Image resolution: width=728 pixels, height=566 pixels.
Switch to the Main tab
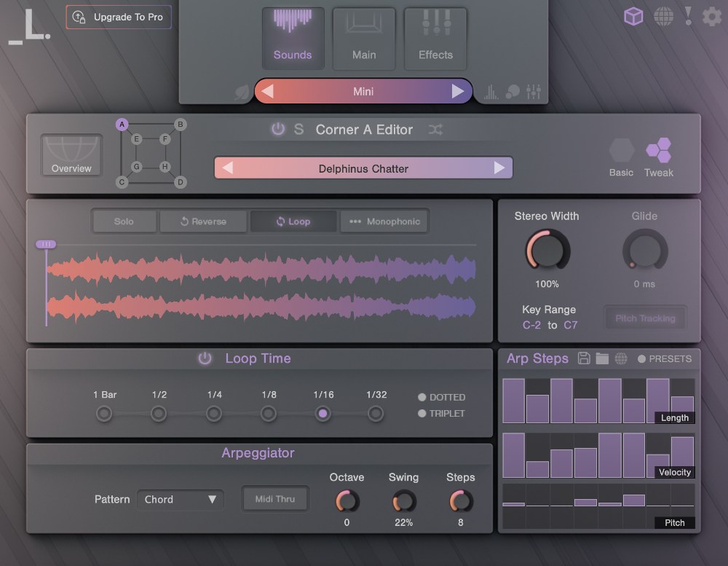364,38
